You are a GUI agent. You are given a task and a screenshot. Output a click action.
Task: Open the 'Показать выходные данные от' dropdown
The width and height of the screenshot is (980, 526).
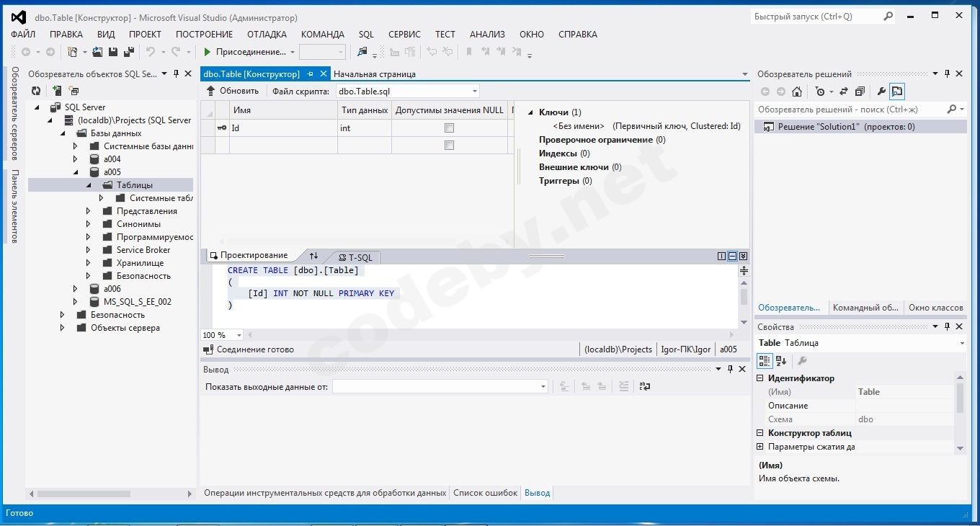pyautogui.click(x=543, y=387)
